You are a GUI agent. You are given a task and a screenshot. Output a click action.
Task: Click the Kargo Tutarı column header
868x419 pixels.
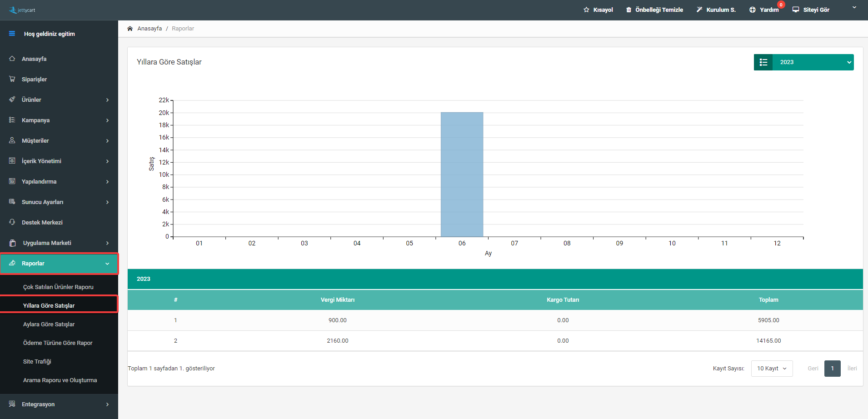(563, 299)
